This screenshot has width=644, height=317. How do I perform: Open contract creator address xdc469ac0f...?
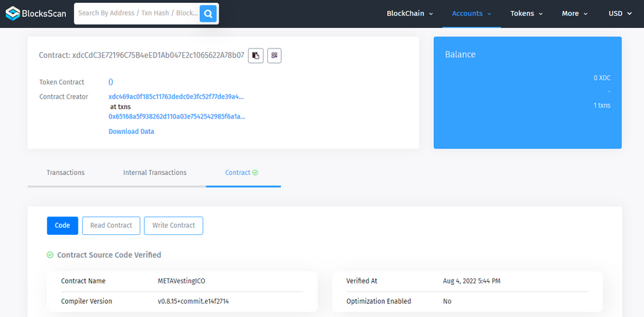coord(176,97)
